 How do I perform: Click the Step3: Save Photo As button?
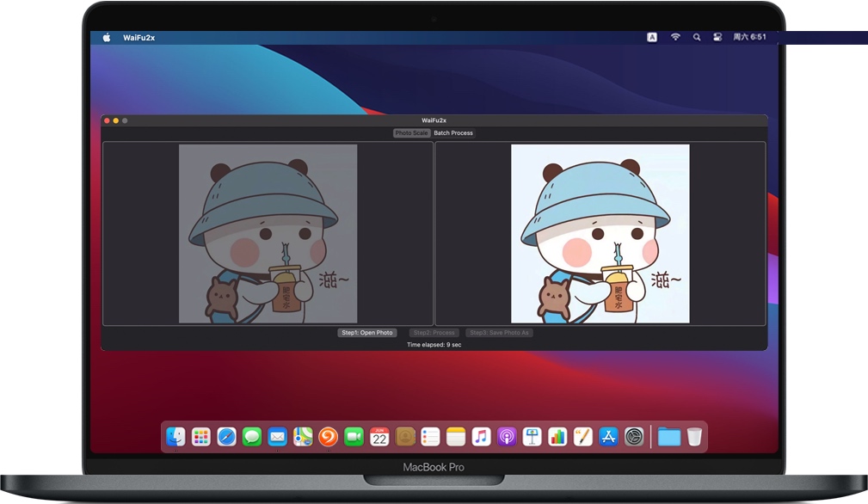pos(500,333)
